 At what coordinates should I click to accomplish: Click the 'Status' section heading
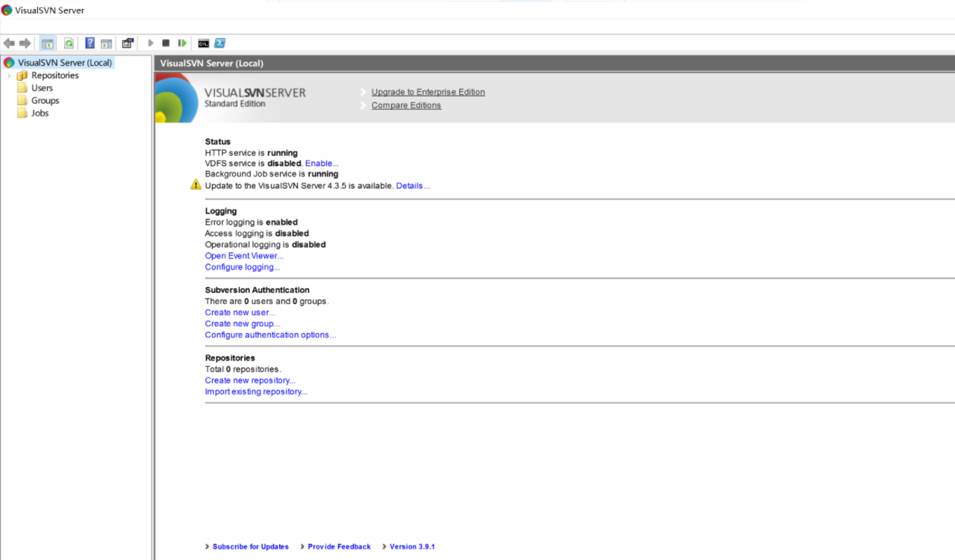217,141
